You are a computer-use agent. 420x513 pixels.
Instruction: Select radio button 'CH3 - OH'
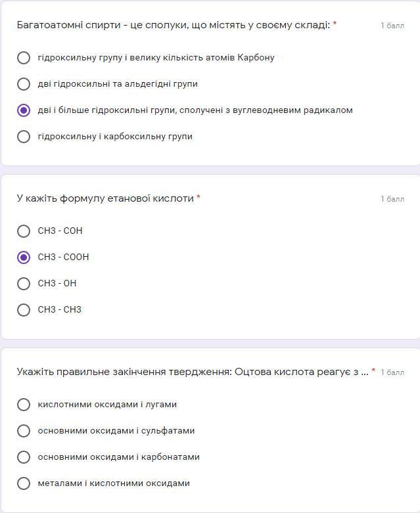coord(24,284)
